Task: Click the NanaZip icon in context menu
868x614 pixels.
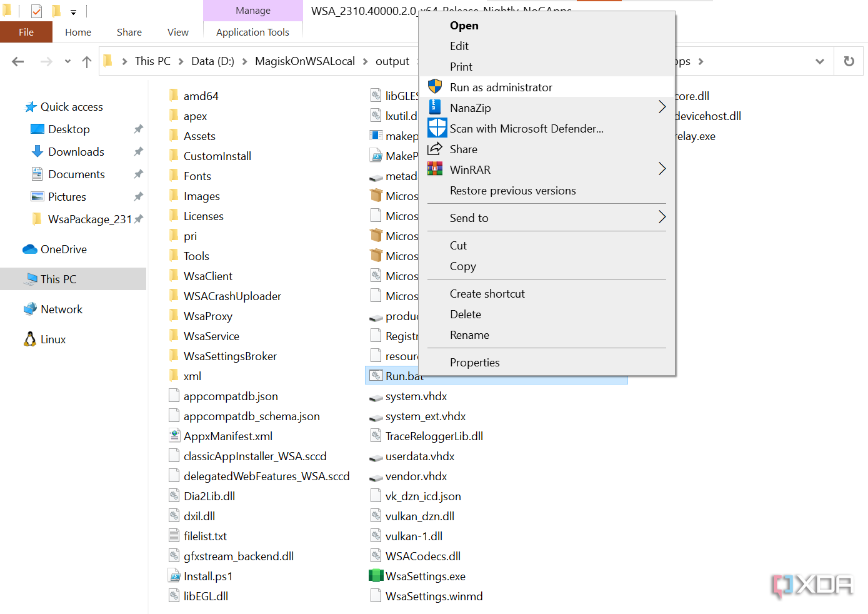Action: [x=435, y=108]
